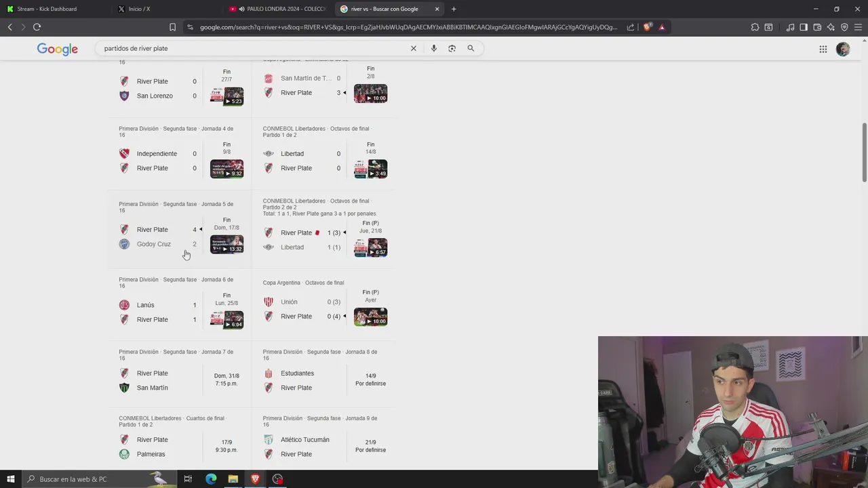Open the Brave Rewards triangle icon
The width and height of the screenshot is (868, 488).
(662, 27)
